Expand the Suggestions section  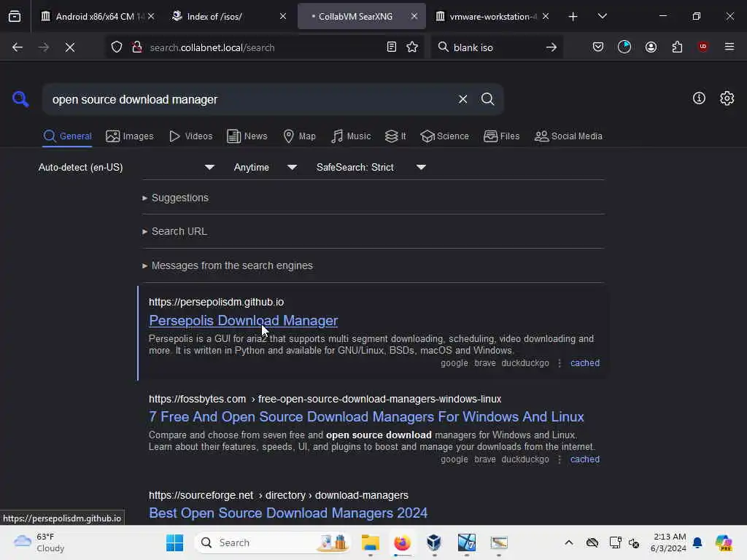pyautogui.click(x=175, y=198)
